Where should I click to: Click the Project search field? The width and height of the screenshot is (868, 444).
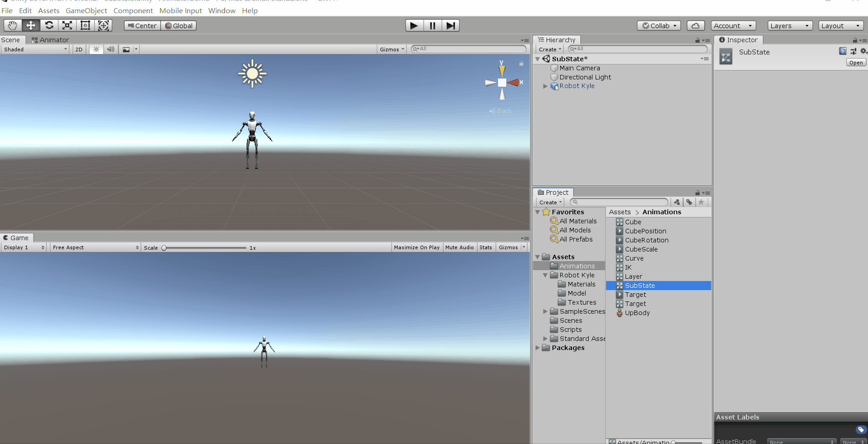tap(619, 202)
